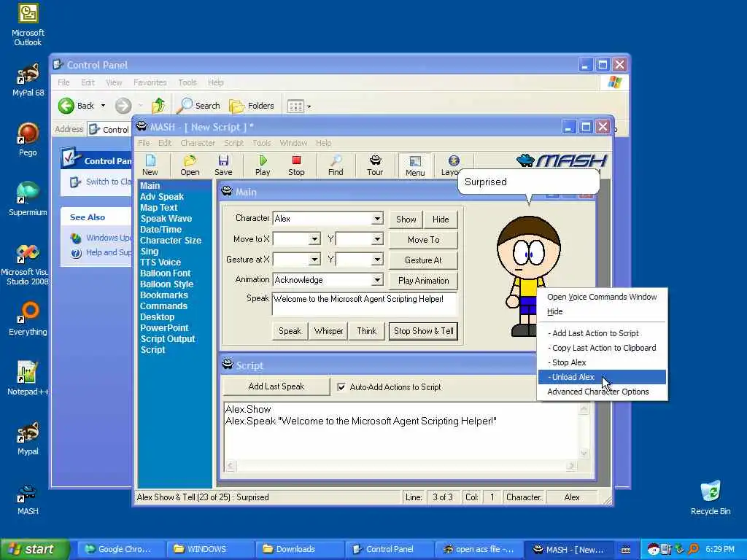The image size is (747, 560).
Task: Select the MASH desktop shortcut icon
Action: point(28,499)
